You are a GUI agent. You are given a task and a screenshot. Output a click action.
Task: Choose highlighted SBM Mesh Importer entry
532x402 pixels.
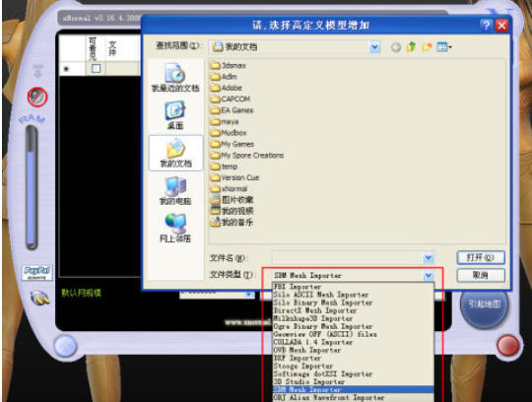(353, 390)
